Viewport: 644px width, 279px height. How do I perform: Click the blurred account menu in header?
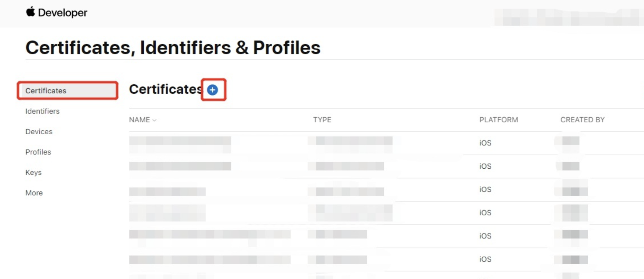point(569,17)
